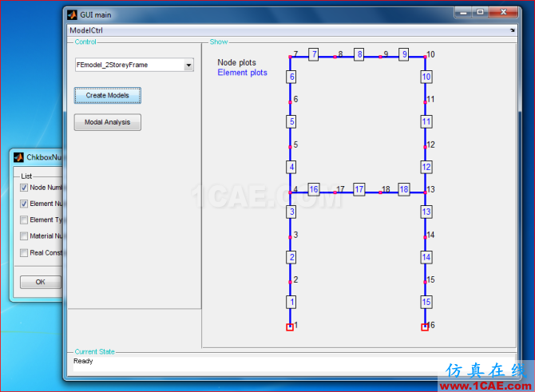Image resolution: width=535 pixels, height=392 pixels.
Task: Click MATLAB icon in ChkboxNum title bar
Action: point(18,157)
